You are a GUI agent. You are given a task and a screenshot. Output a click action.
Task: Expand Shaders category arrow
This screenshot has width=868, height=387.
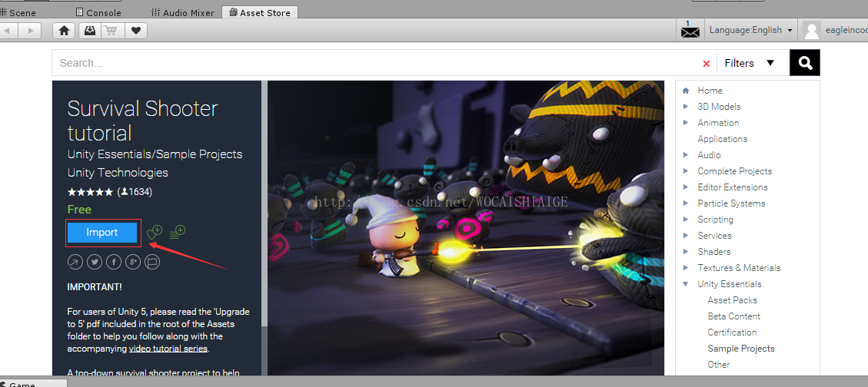(686, 252)
